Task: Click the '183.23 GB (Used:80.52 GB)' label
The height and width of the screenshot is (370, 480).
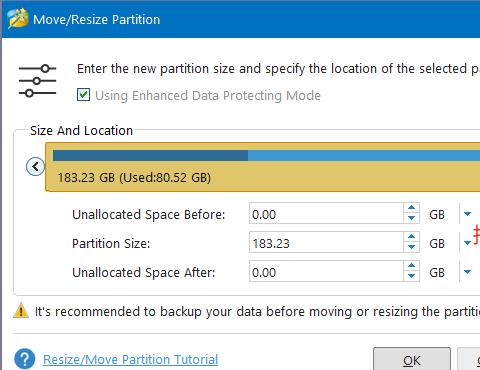Action: 134,177
